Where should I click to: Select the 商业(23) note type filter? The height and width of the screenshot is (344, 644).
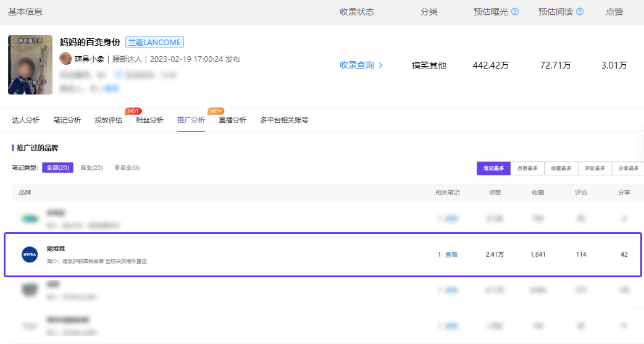(91, 168)
